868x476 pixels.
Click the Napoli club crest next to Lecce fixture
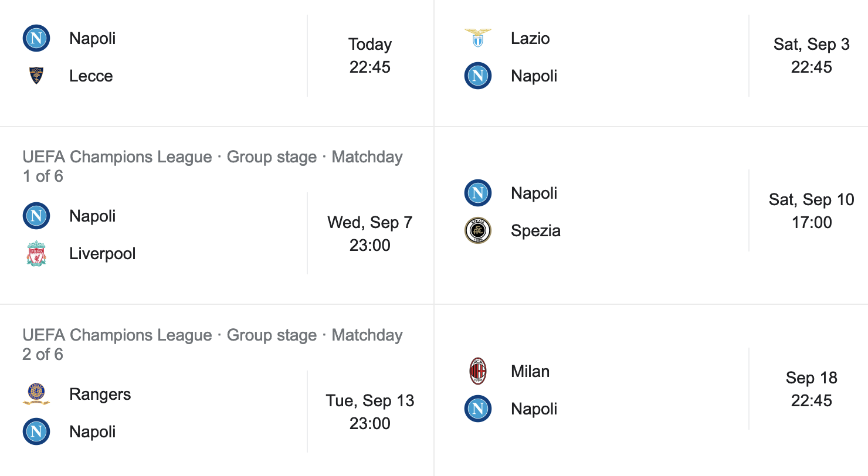point(36,38)
